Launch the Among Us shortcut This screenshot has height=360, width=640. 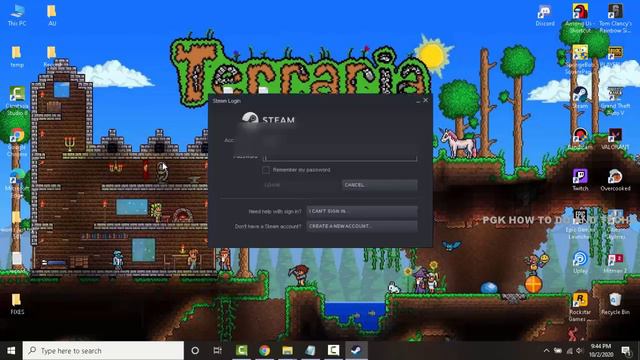(x=580, y=18)
